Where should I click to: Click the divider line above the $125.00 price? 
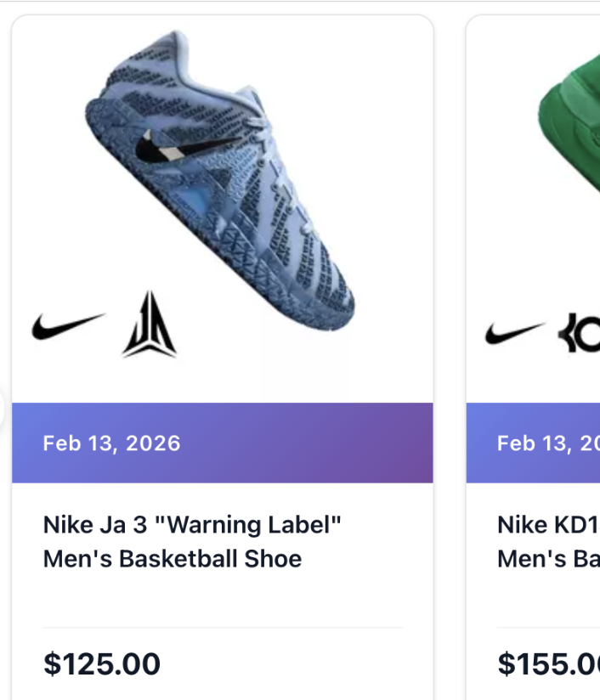223,628
